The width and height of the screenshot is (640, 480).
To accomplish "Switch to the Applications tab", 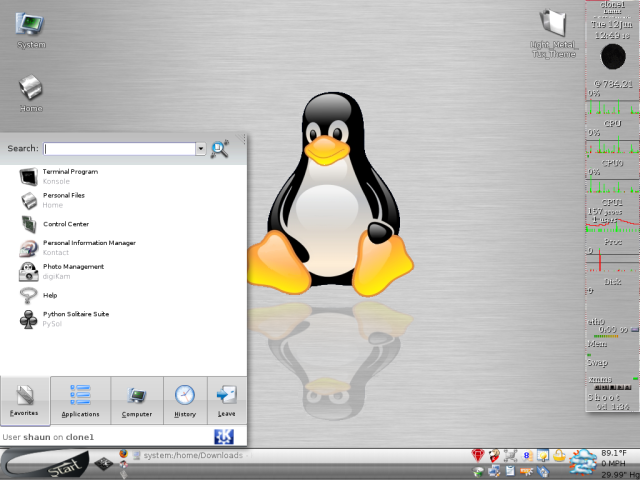I will tap(80, 401).
